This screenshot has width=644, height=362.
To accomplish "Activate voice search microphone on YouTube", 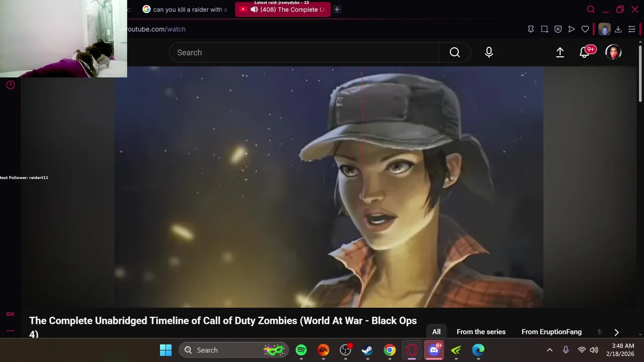I will [x=489, y=52].
